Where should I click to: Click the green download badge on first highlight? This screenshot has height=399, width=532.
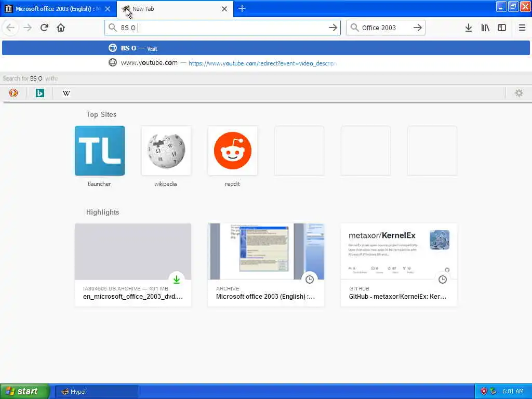[177, 280]
